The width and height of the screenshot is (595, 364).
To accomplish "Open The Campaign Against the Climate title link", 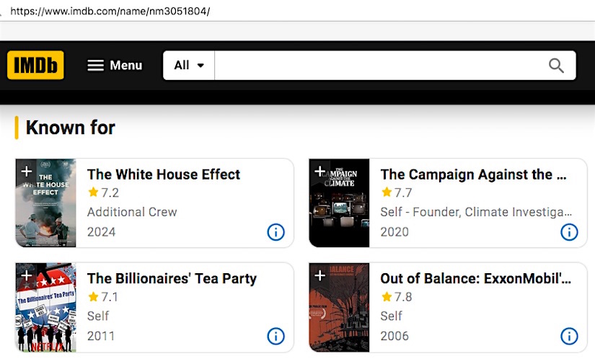I will (x=473, y=174).
